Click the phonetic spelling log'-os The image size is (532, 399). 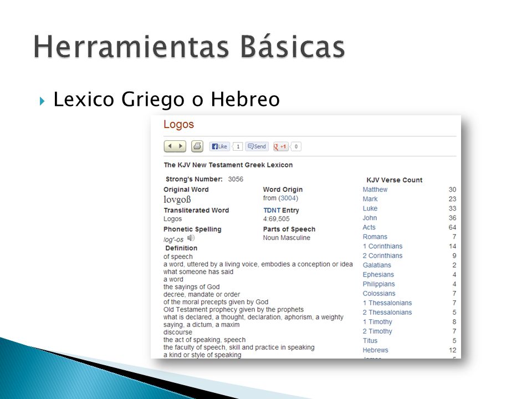(x=173, y=239)
